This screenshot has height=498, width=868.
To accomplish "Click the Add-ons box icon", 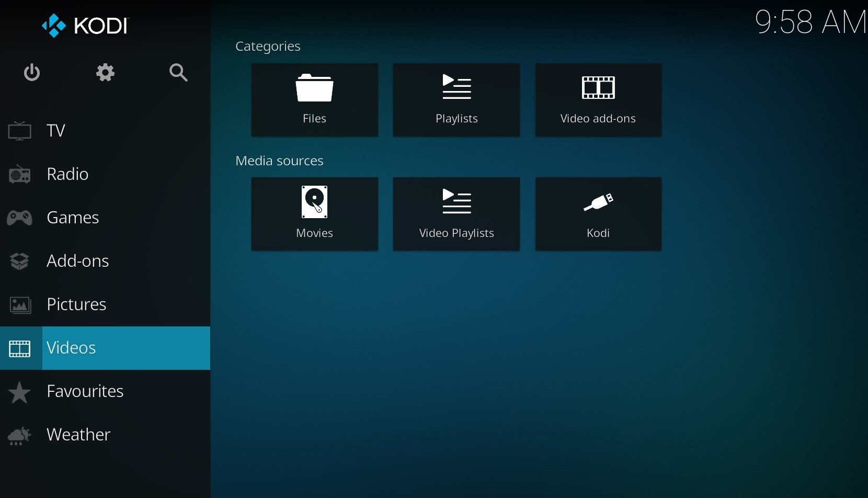I will (x=19, y=261).
